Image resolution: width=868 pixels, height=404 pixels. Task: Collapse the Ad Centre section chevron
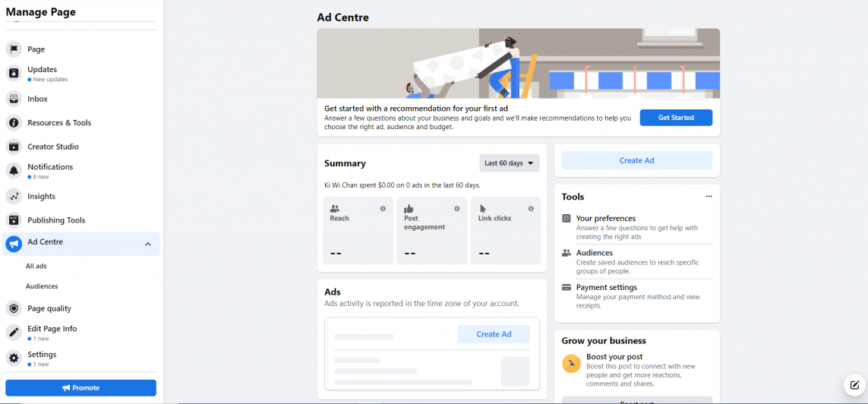tap(148, 244)
